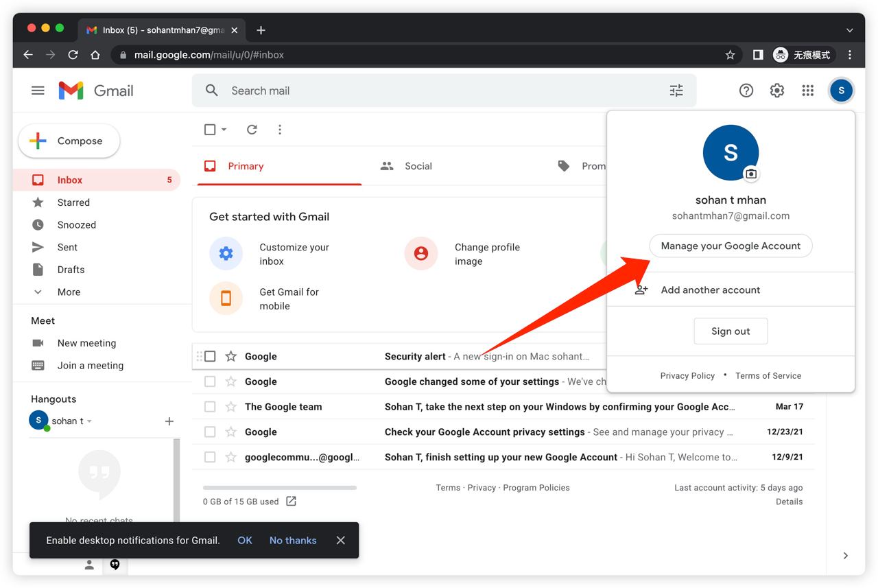Screen dimensions: 878x588
Task: Tick checkbox for The Google team email
Action: (x=210, y=407)
